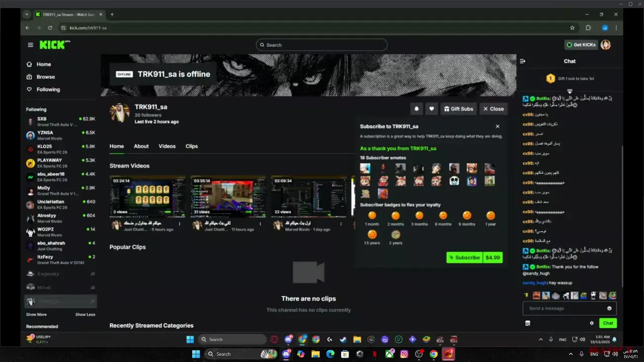Play the 02:09:34 stream video
Viewport: 644px width, 362px height.
(309, 197)
